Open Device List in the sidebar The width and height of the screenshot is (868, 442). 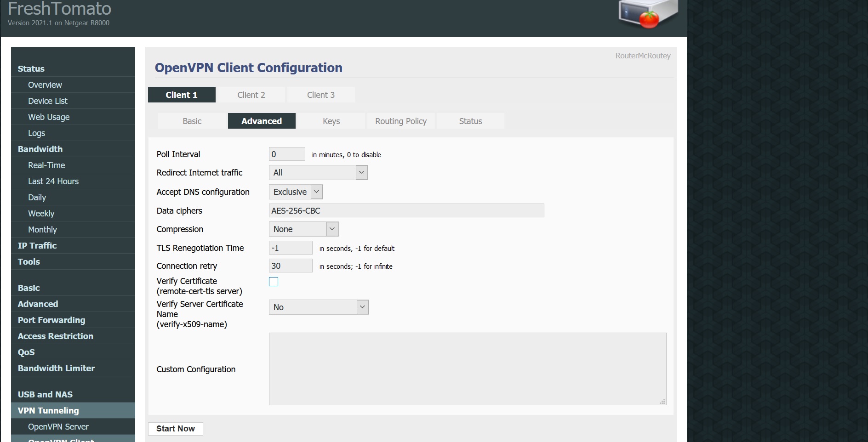coord(73,101)
